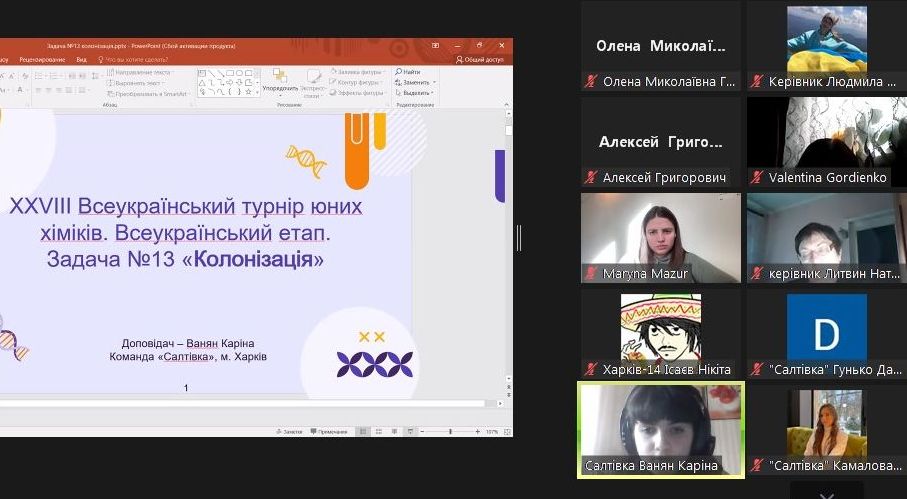Select the triangle shape in shapes gallery

coord(202,83)
